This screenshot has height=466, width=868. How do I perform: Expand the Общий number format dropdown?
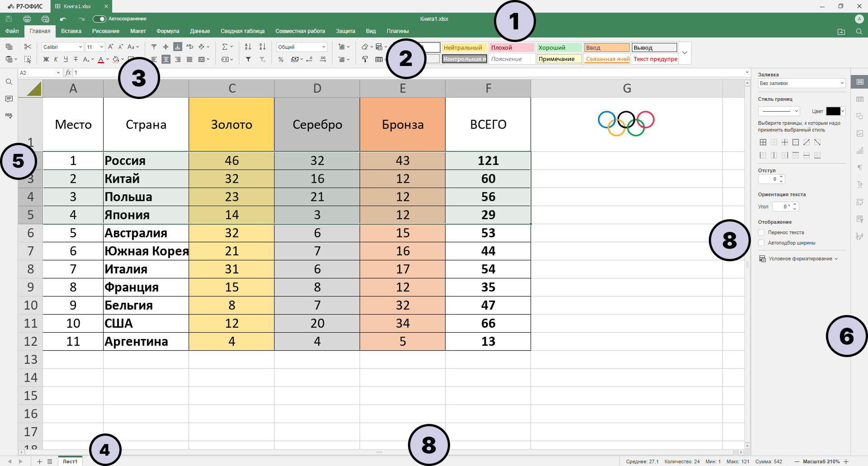(x=324, y=47)
